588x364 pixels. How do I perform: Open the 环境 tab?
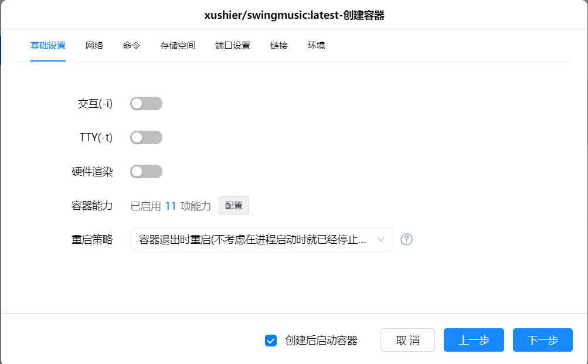pyautogui.click(x=316, y=46)
